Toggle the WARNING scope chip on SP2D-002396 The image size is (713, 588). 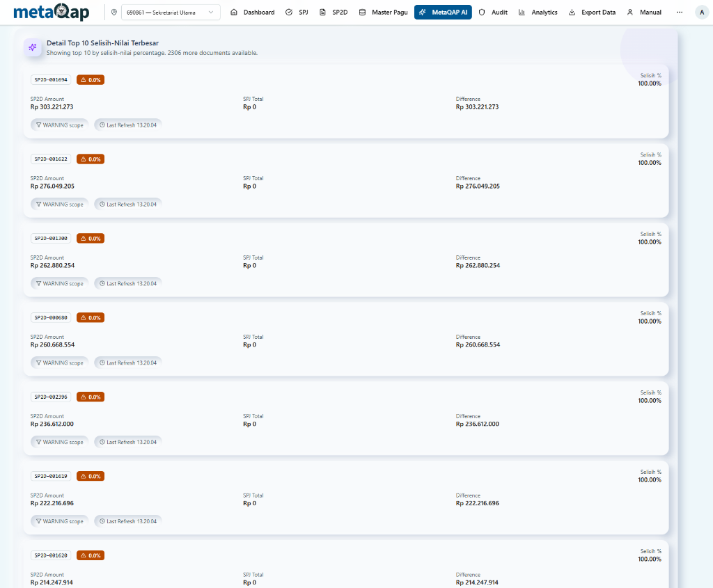tap(59, 441)
